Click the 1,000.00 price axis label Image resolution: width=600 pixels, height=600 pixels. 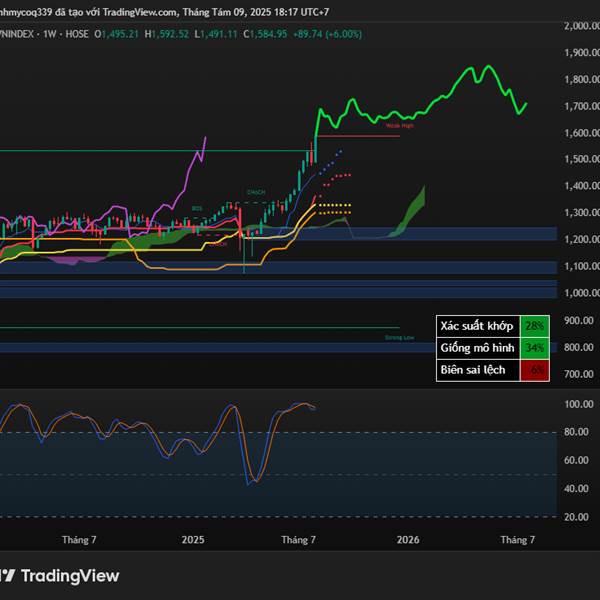[582, 293]
